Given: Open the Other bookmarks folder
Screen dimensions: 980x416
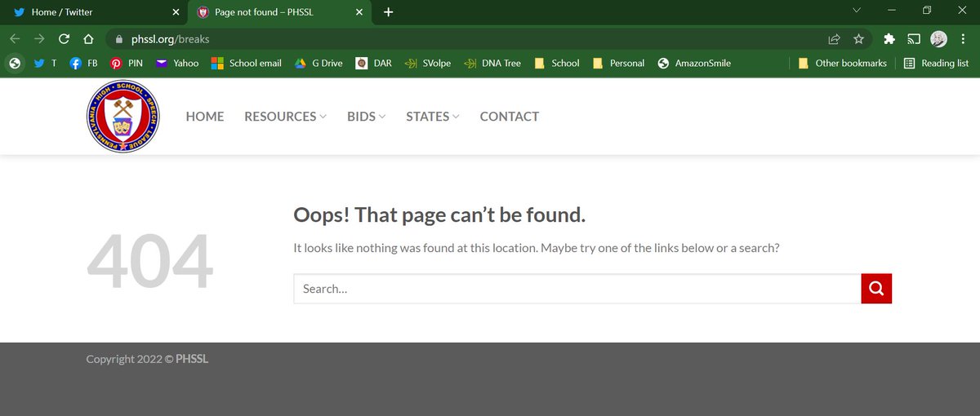Looking at the screenshot, I should [842, 63].
